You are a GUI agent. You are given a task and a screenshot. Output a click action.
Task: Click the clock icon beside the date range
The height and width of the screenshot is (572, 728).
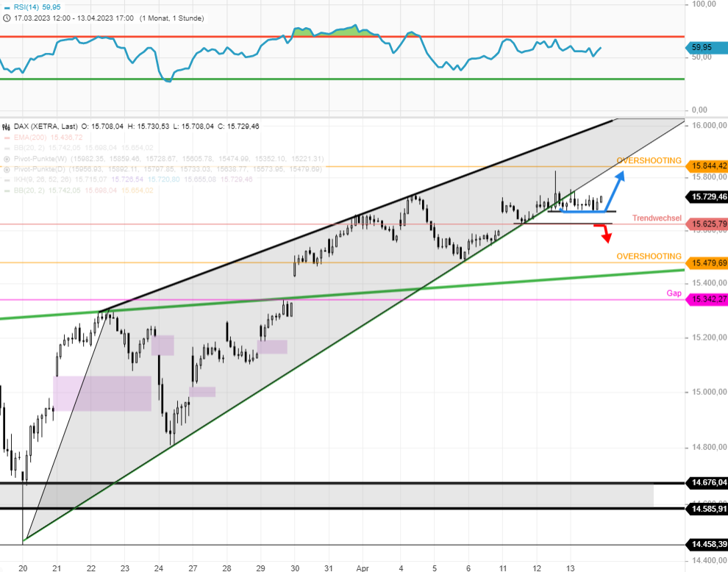pyautogui.click(x=7, y=18)
